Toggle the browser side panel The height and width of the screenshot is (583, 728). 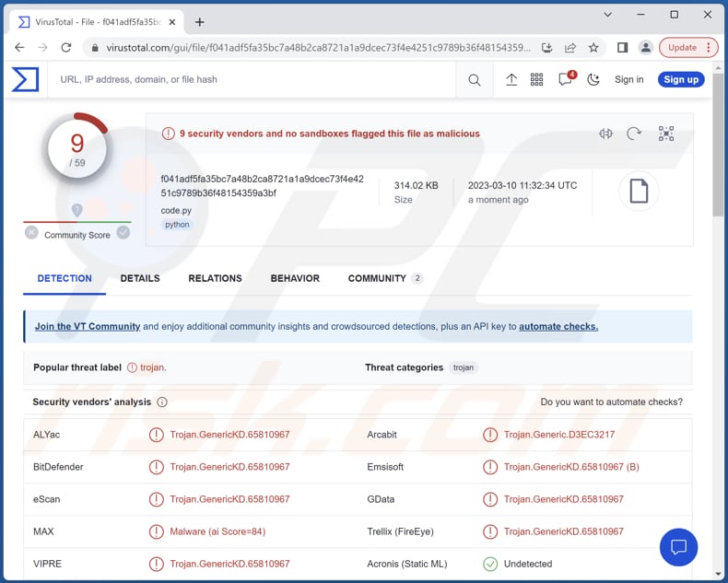(623, 47)
